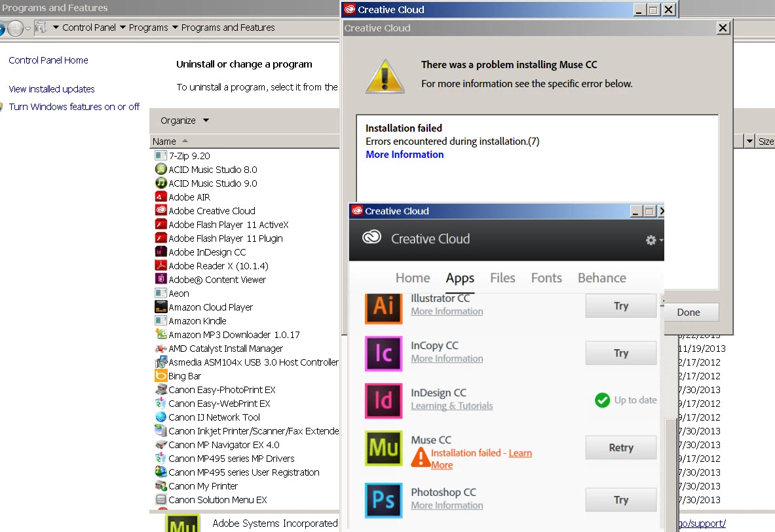Viewport: 775px width, 532px height.
Task: Click the InDesign Up to date checkmark
Action: tap(602, 400)
